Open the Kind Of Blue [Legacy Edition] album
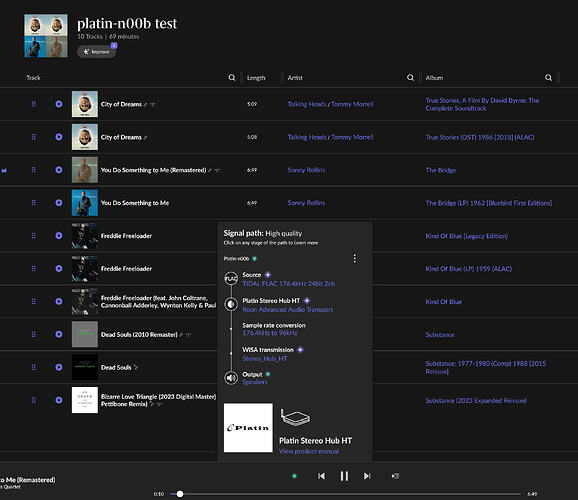Screen dimensions: 578x500 pos(467,236)
